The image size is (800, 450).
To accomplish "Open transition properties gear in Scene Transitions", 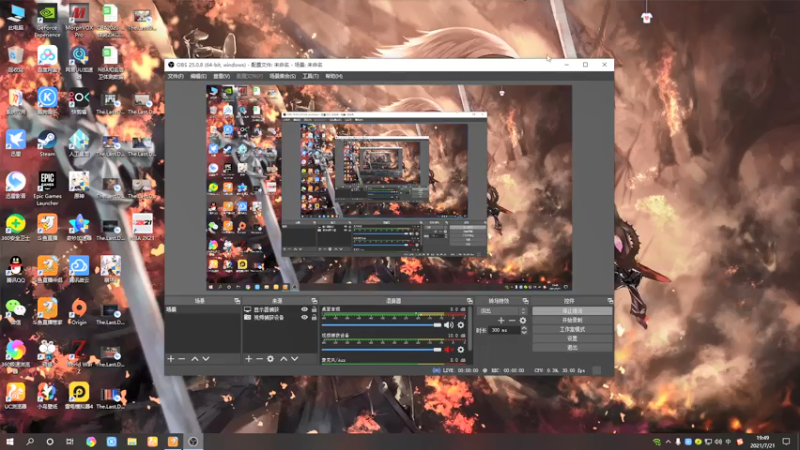I will click(x=522, y=320).
